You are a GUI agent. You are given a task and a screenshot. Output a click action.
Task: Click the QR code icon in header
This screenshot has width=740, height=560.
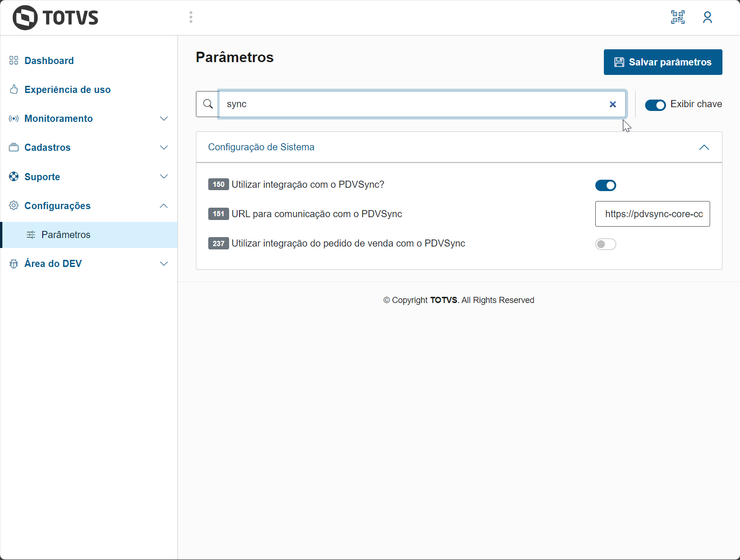pyautogui.click(x=678, y=18)
